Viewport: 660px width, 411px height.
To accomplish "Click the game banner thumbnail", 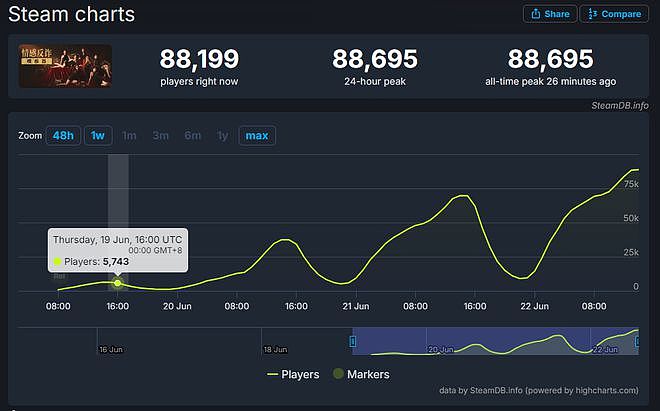I will 65,66.
